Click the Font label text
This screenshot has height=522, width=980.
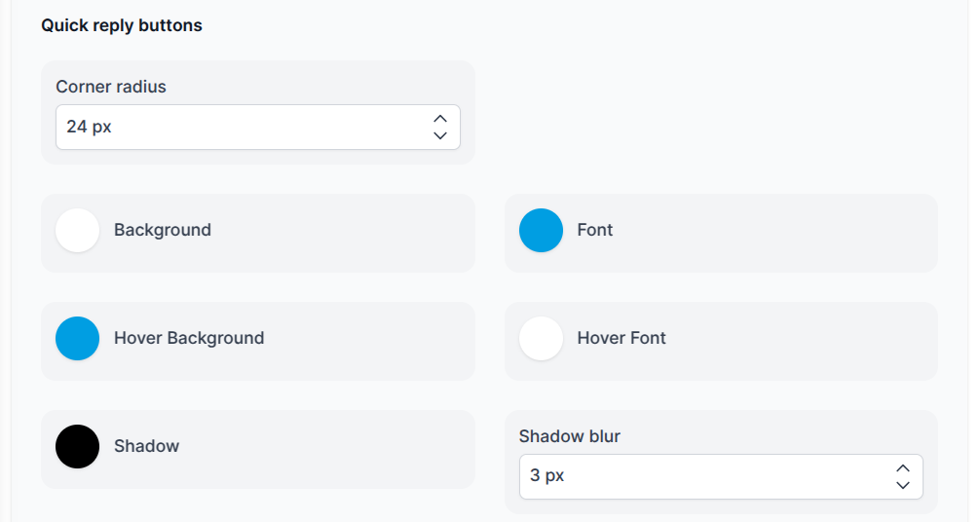tap(595, 230)
